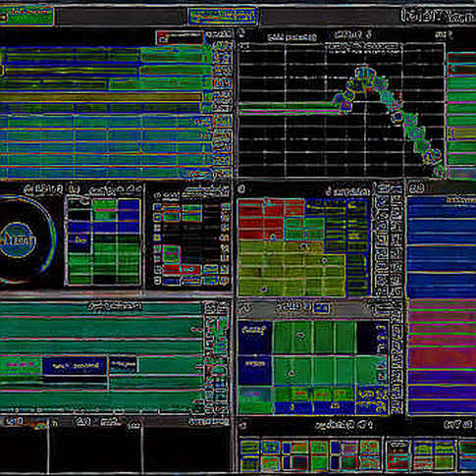Select the circular dot in the red heatmap region
The width and height of the screenshot is (476, 476).
coord(273,237)
